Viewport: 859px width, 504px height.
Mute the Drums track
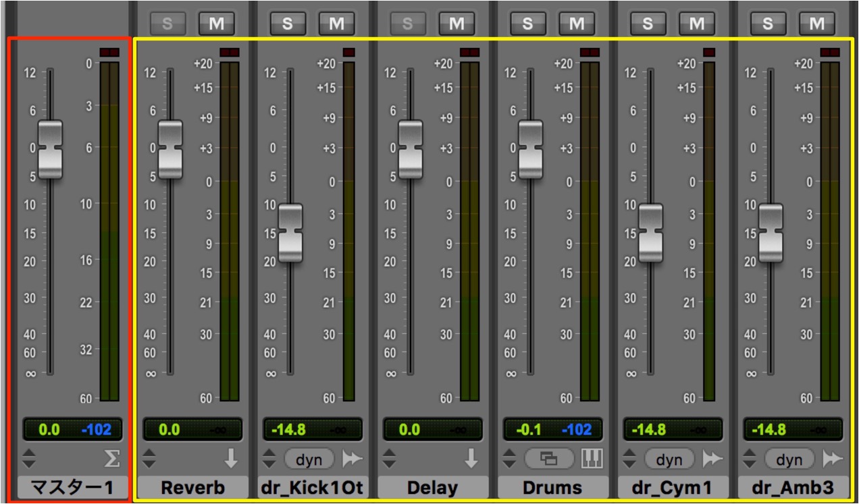(577, 24)
